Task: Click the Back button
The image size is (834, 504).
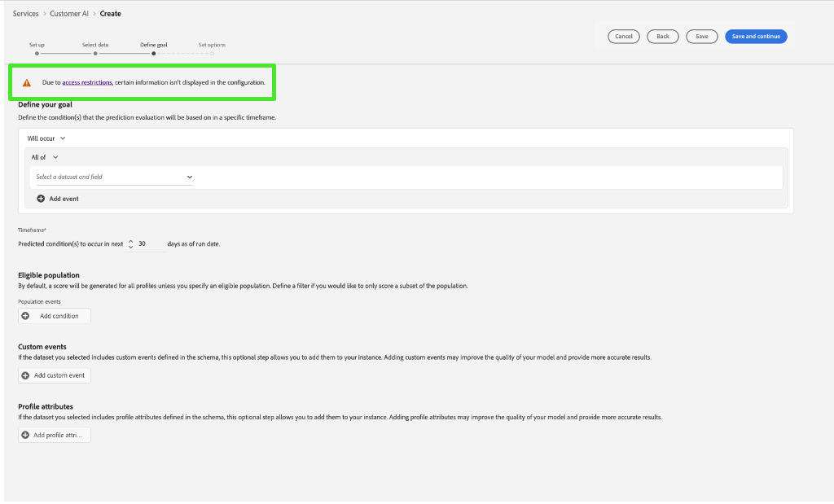Action: point(663,36)
